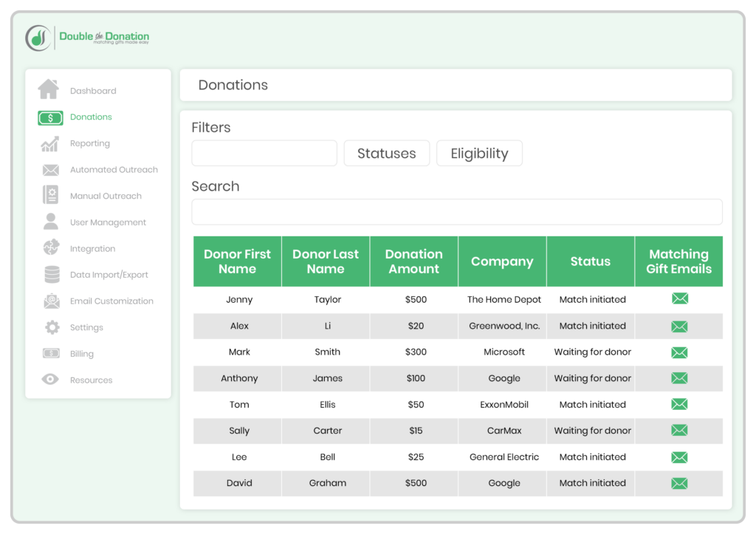This screenshot has height=534, width=756.
Task: Click 'Greenwood, Inc.' company cell
Action: (x=504, y=326)
